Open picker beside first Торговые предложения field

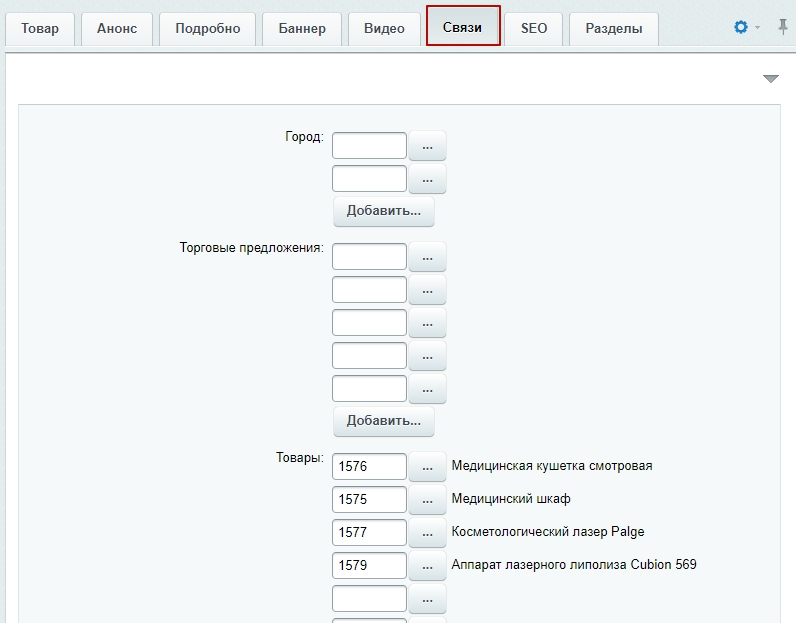click(427, 257)
